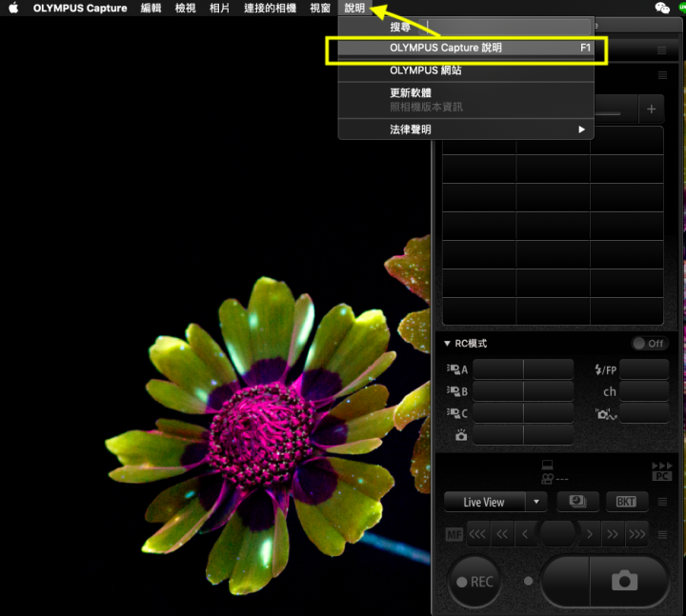Open the ch channel field
The width and height of the screenshot is (686, 616).
644,391
